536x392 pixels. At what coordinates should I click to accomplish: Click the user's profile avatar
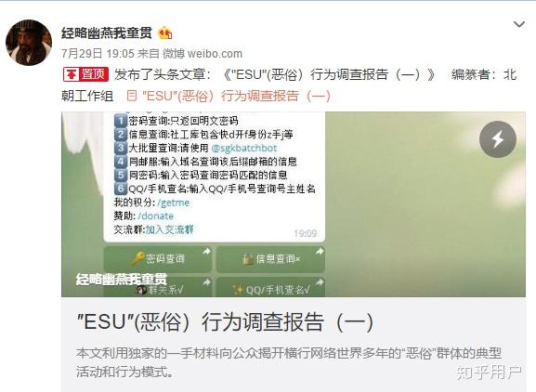point(29,43)
